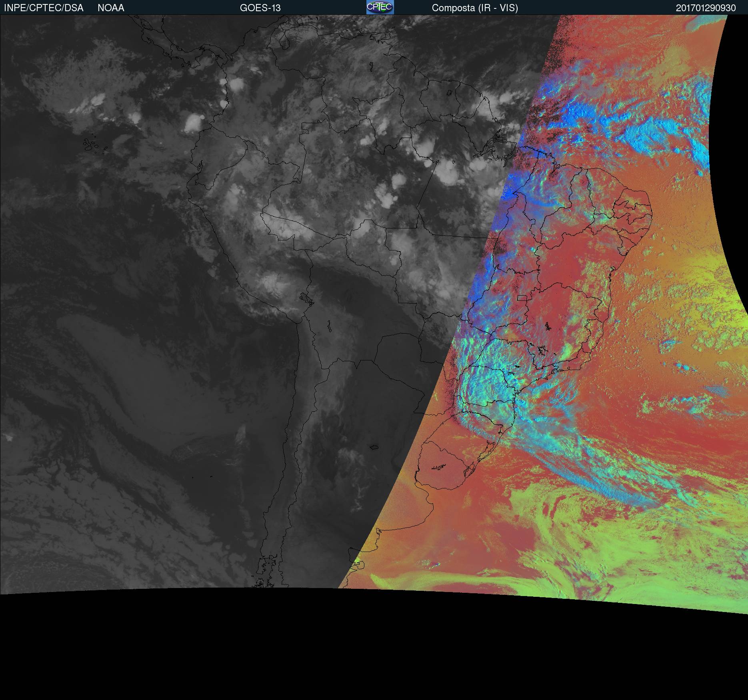Click the Composta (IR - VIS) title
This screenshot has width=748, height=700.
(475, 8)
